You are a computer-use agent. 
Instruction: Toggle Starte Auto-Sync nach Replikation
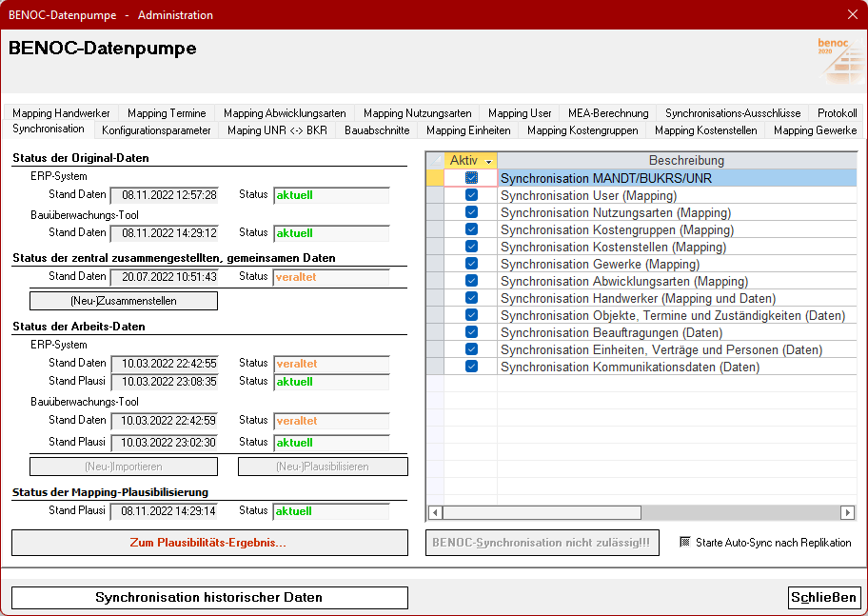coord(684,543)
